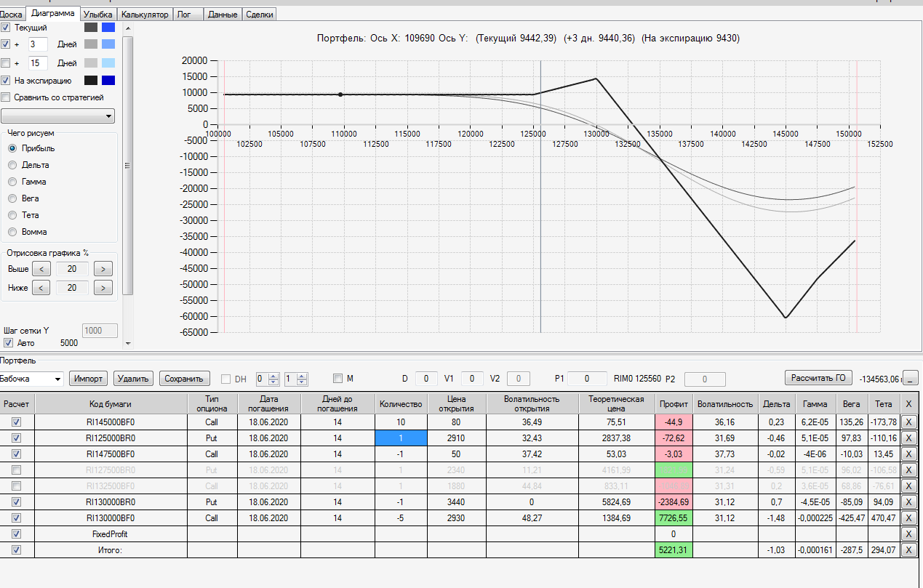
Task: Decrease Ниже chart range with left arrow
Action: tap(41, 288)
